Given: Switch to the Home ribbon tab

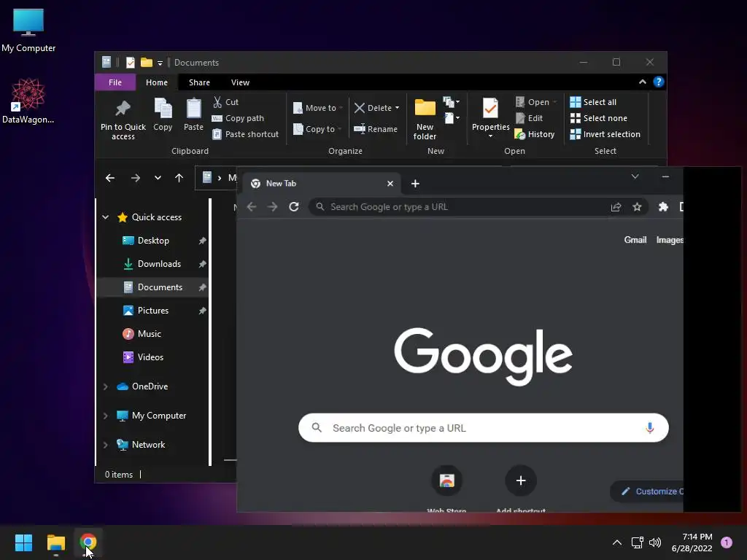Looking at the screenshot, I should tap(157, 82).
